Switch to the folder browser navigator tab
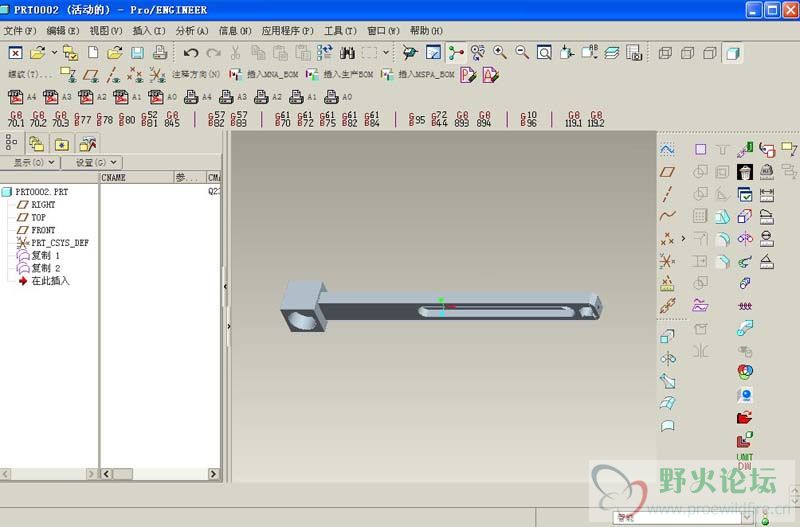 click(x=36, y=144)
